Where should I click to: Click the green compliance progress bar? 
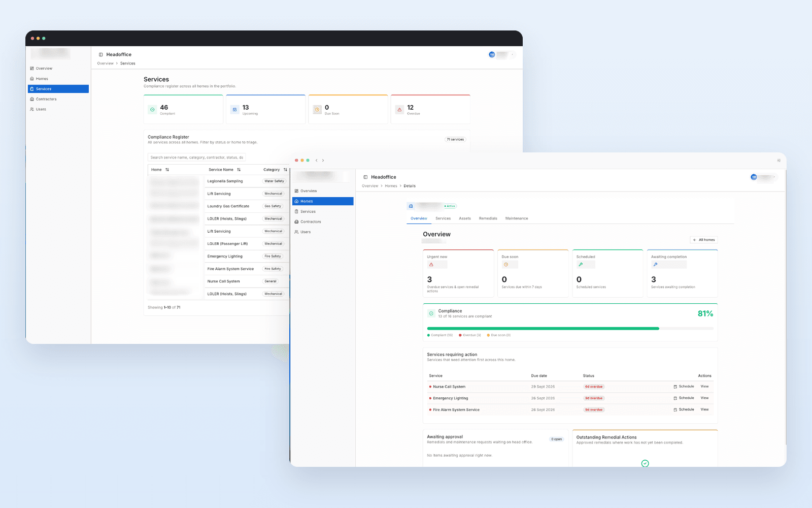pos(543,329)
